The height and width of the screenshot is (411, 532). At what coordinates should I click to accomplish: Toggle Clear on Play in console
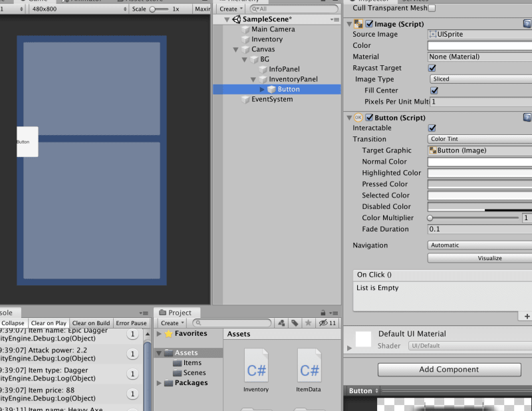pos(49,323)
